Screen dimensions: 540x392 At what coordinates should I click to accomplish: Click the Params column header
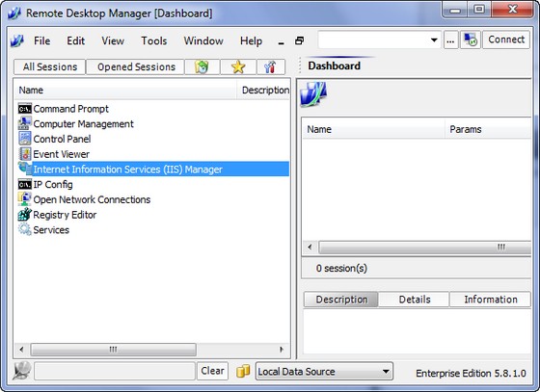click(x=488, y=129)
